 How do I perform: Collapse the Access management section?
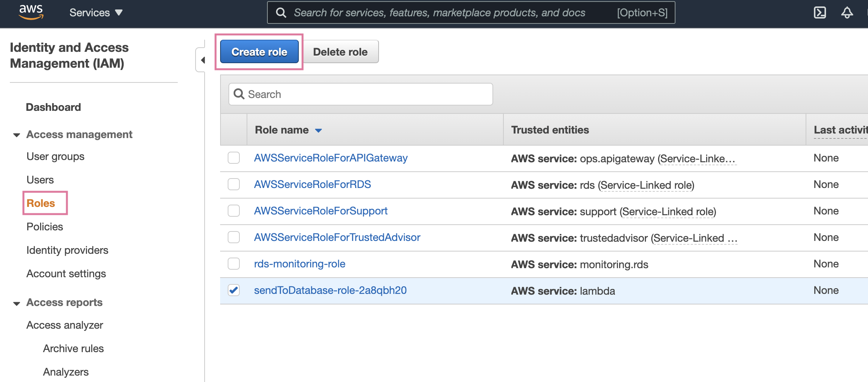pos(17,135)
